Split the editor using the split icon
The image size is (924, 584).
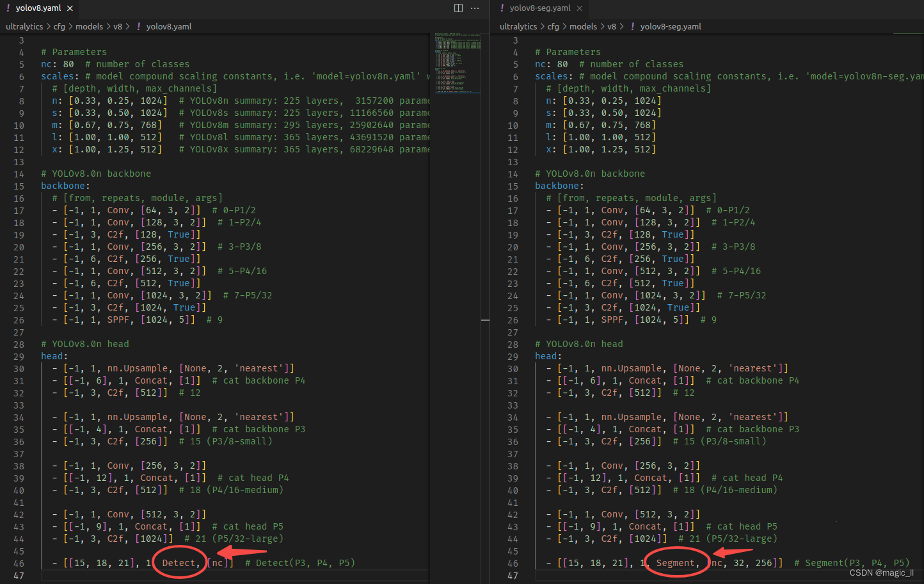click(458, 8)
